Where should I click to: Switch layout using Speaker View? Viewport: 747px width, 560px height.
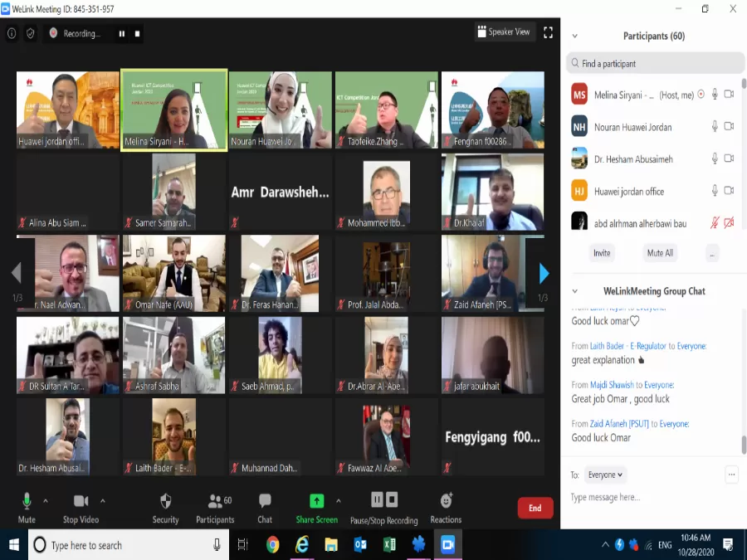504,32
